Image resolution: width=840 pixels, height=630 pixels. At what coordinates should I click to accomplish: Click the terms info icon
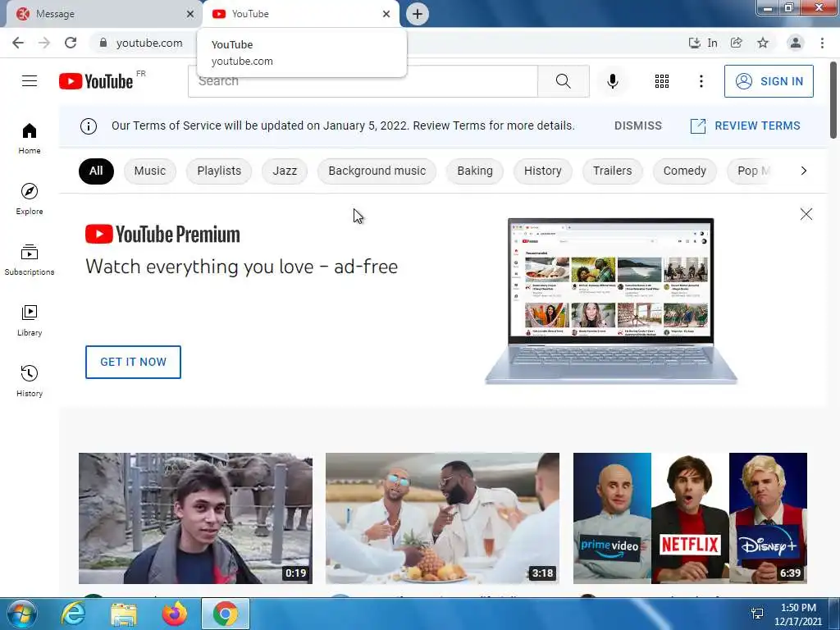tap(89, 126)
